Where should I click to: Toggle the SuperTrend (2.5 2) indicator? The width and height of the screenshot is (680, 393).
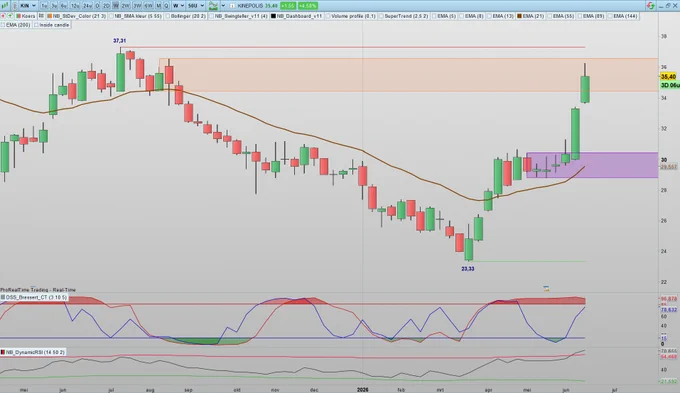[x=404, y=16]
